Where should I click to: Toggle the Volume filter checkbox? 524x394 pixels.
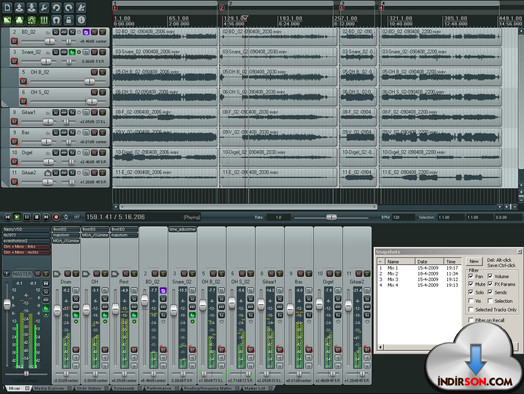(x=490, y=276)
